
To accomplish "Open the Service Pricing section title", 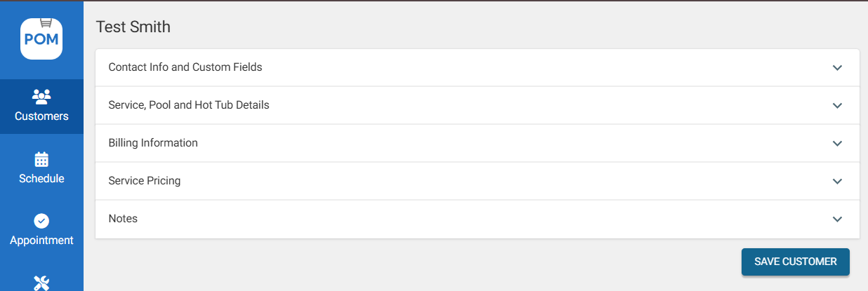I will tap(144, 181).
